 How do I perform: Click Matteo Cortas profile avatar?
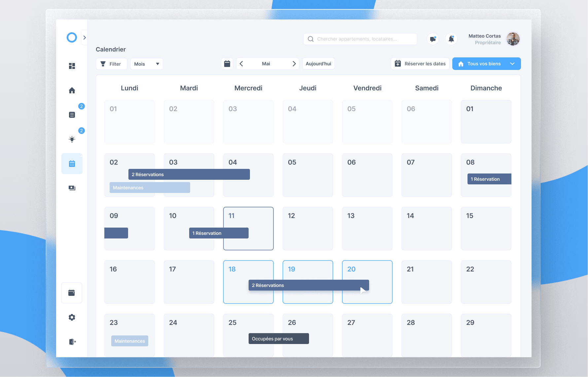coord(513,39)
